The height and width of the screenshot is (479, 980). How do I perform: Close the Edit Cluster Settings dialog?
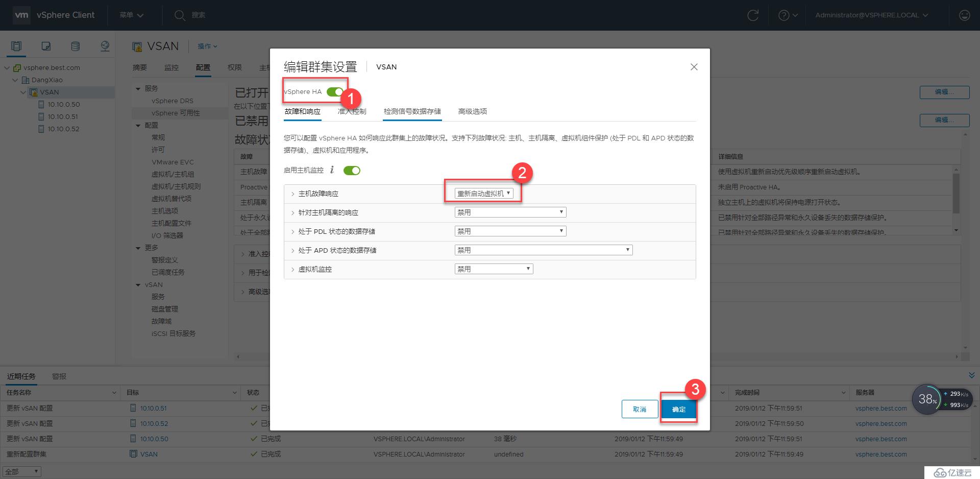coord(694,67)
